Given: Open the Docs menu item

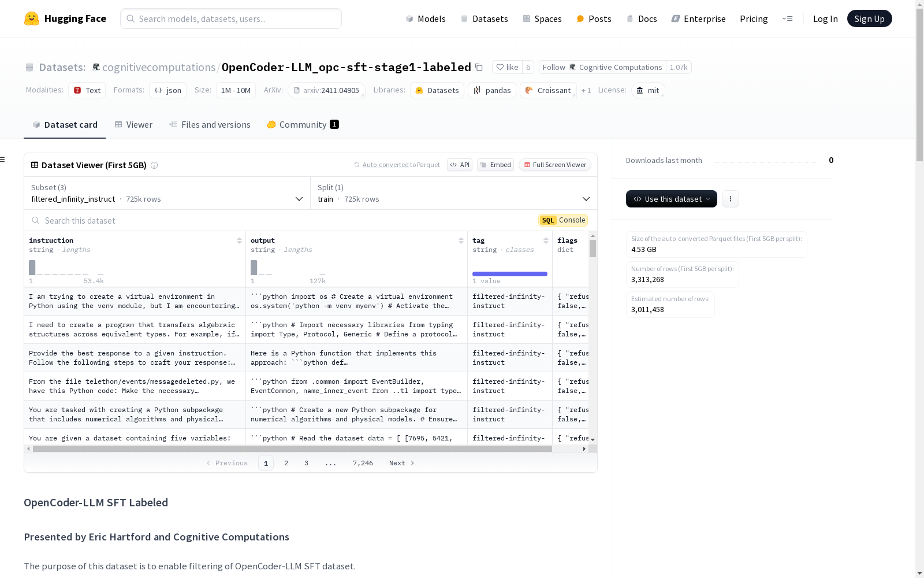Looking at the screenshot, I should point(642,18).
